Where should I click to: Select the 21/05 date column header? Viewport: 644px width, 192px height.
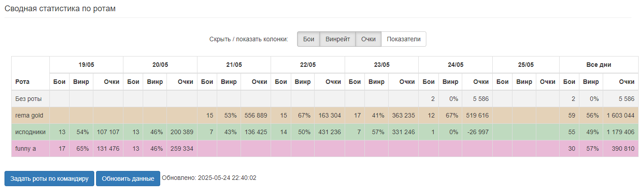pos(234,65)
